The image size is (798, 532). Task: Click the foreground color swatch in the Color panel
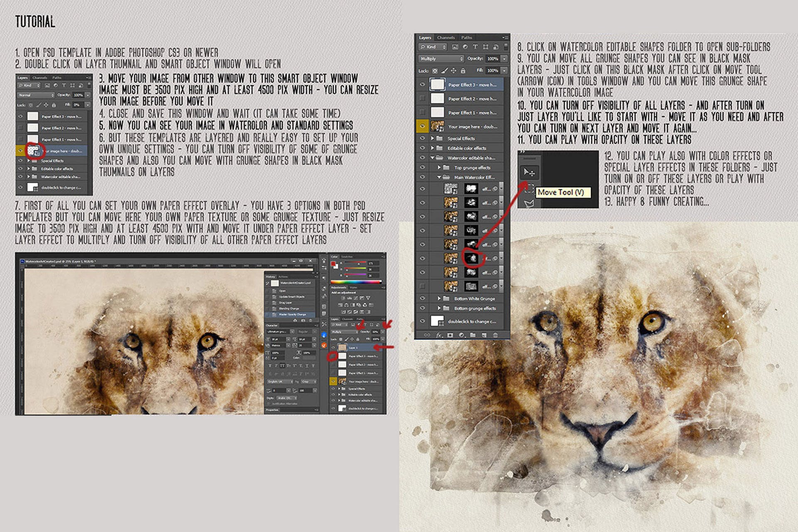333,264
